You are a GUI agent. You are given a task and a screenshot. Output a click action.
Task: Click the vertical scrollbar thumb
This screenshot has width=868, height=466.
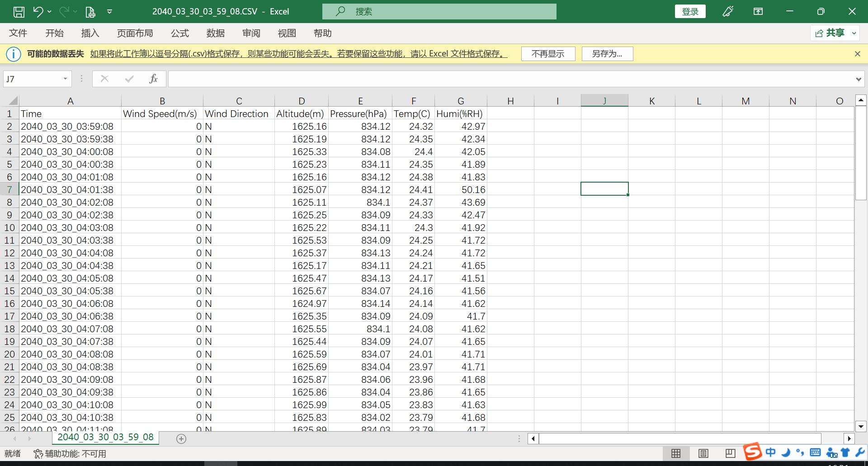[861, 153]
